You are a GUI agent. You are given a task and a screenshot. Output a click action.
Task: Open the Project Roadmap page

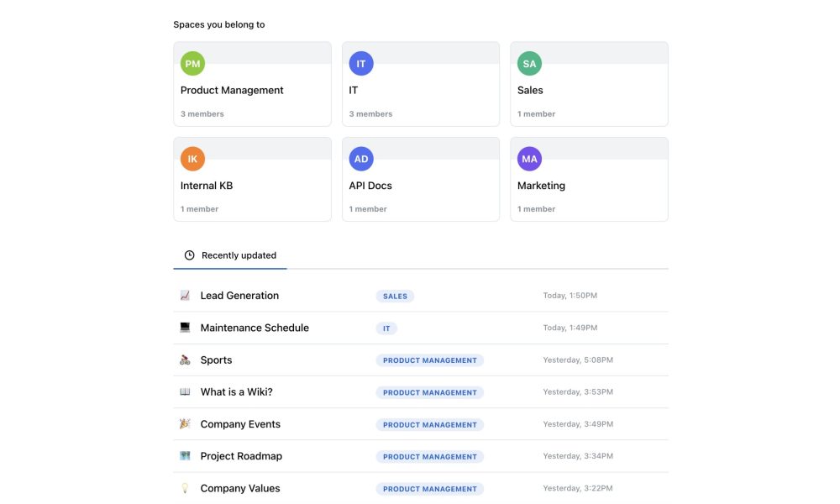point(241,456)
